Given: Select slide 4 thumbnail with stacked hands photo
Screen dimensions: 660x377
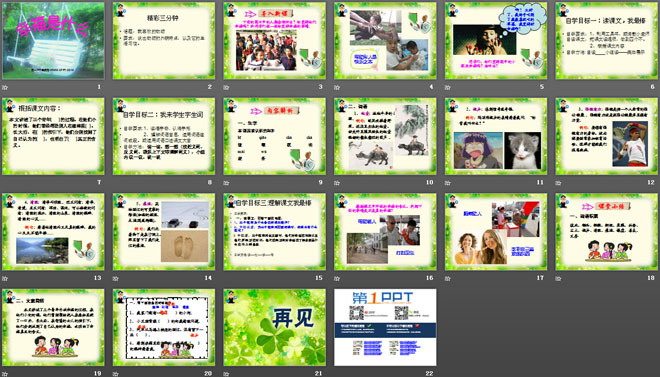Looking at the screenshot, I should click(385, 41).
